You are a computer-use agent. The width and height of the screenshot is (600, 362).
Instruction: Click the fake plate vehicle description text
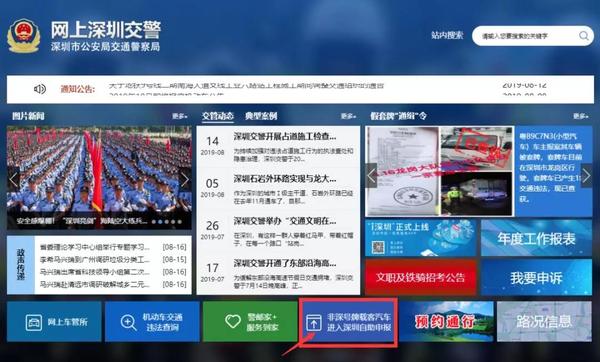click(551, 168)
